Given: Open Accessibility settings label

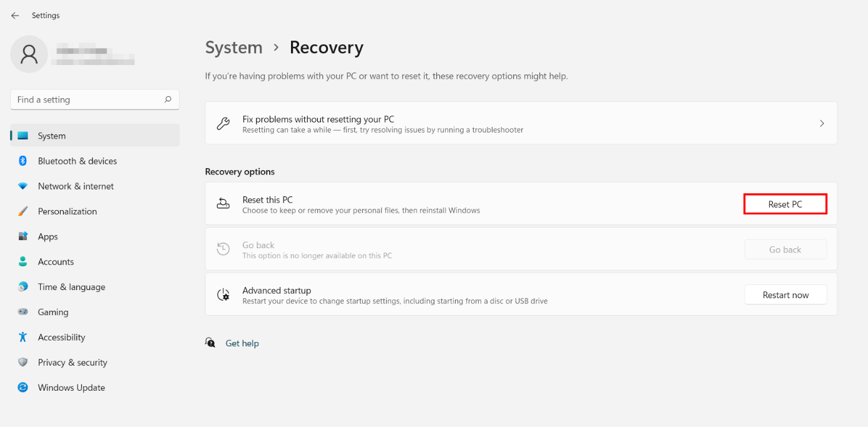Looking at the screenshot, I should tap(61, 337).
